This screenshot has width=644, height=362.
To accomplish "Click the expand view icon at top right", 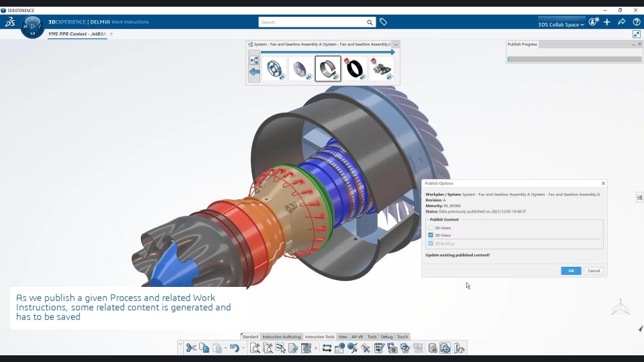I will point(637,34).
